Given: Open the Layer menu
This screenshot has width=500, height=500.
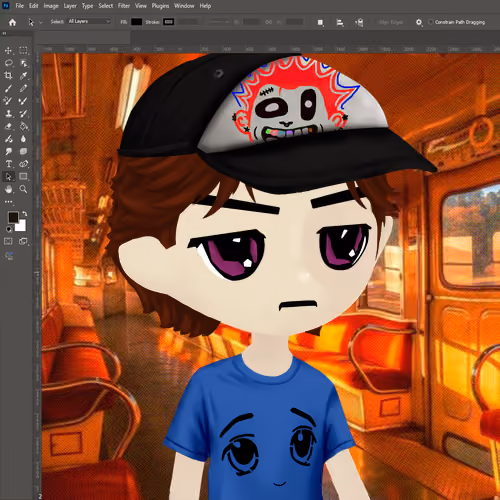Looking at the screenshot, I should click(x=70, y=6).
